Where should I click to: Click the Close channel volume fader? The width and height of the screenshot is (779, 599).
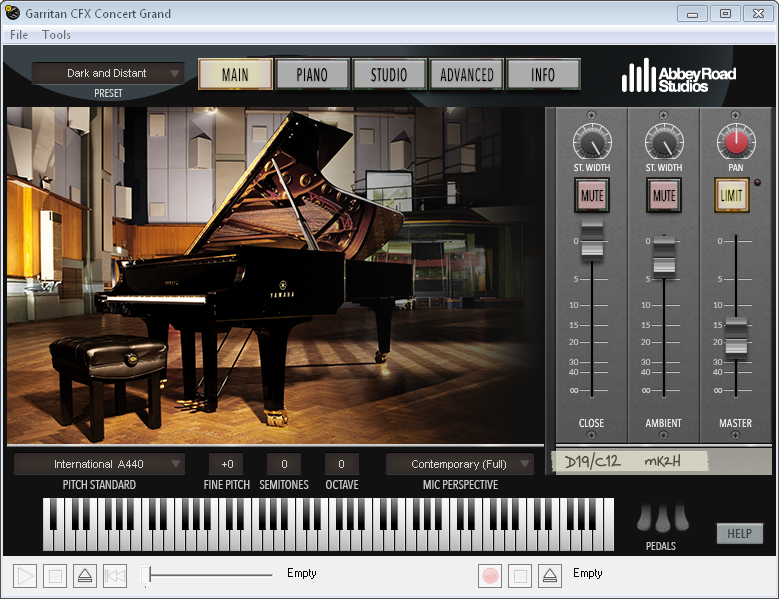pyautogui.click(x=592, y=241)
